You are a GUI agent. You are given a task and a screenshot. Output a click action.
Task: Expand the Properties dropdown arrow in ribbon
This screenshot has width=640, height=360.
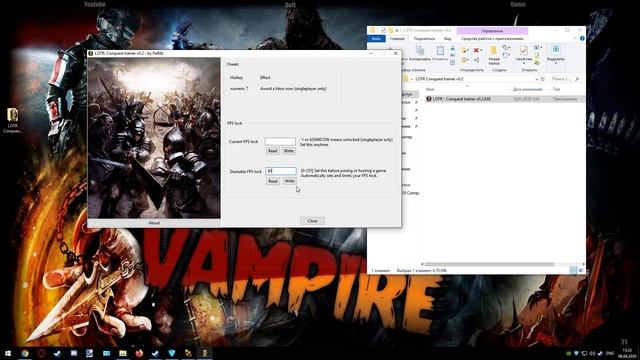pyautogui.click(x=524, y=63)
